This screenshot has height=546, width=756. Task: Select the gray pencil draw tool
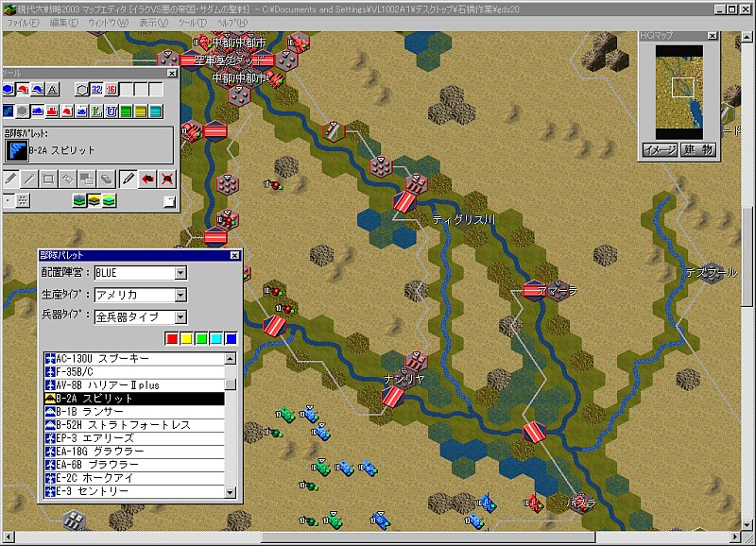pos(10,179)
